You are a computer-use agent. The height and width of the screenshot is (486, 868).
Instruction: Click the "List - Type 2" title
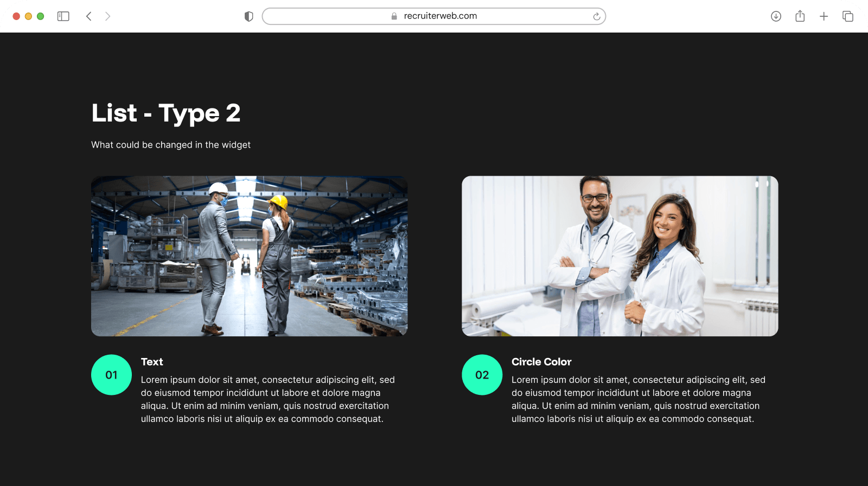point(165,113)
